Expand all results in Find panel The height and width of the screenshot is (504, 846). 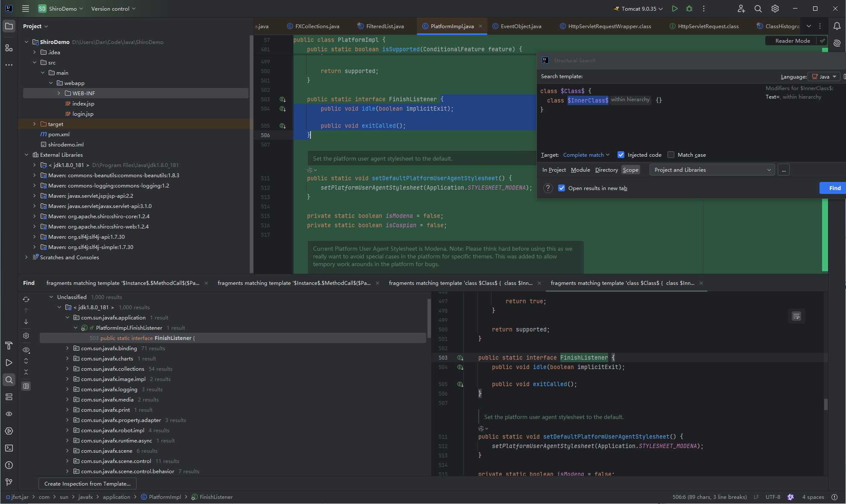(26, 361)
